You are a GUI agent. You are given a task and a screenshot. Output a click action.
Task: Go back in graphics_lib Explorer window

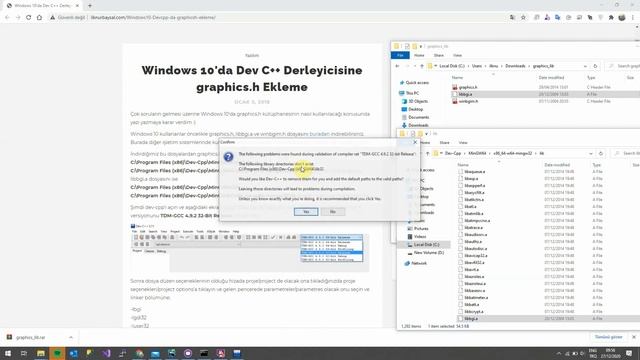tap(397, 66)
